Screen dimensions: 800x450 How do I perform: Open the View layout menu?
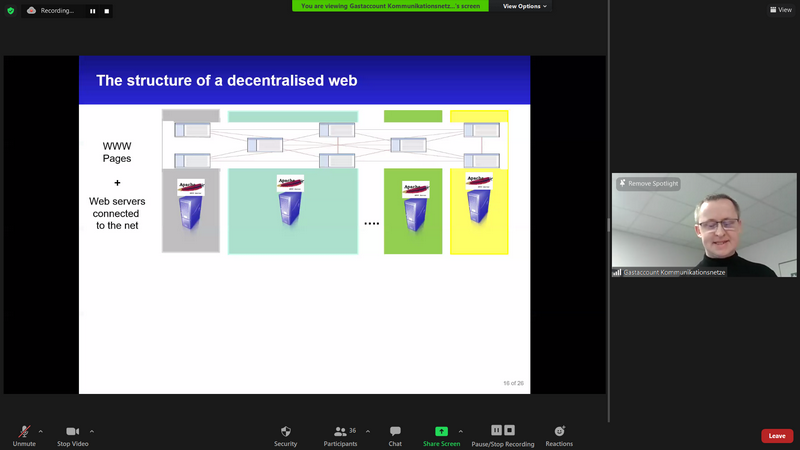tap(781, 10)
